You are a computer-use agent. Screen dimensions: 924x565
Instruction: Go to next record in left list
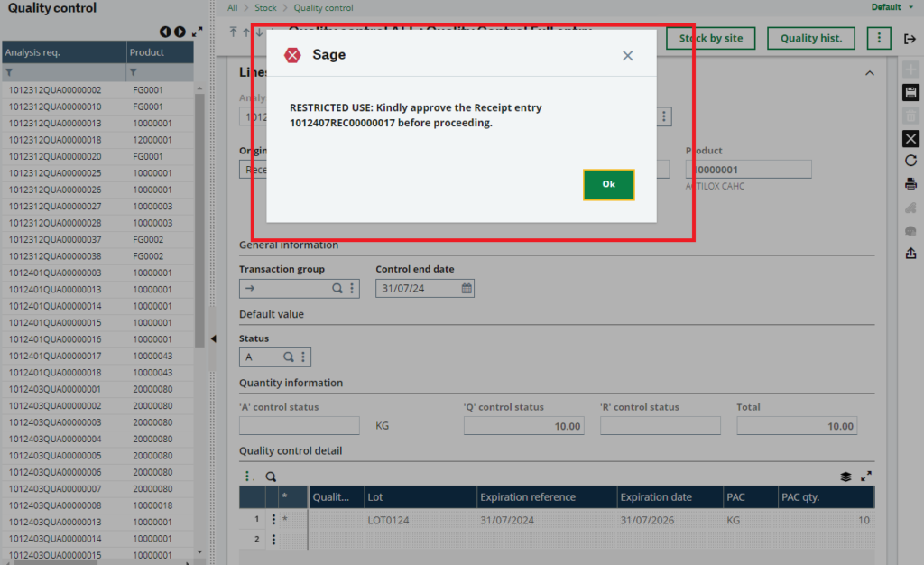click(x=180, y=32)
